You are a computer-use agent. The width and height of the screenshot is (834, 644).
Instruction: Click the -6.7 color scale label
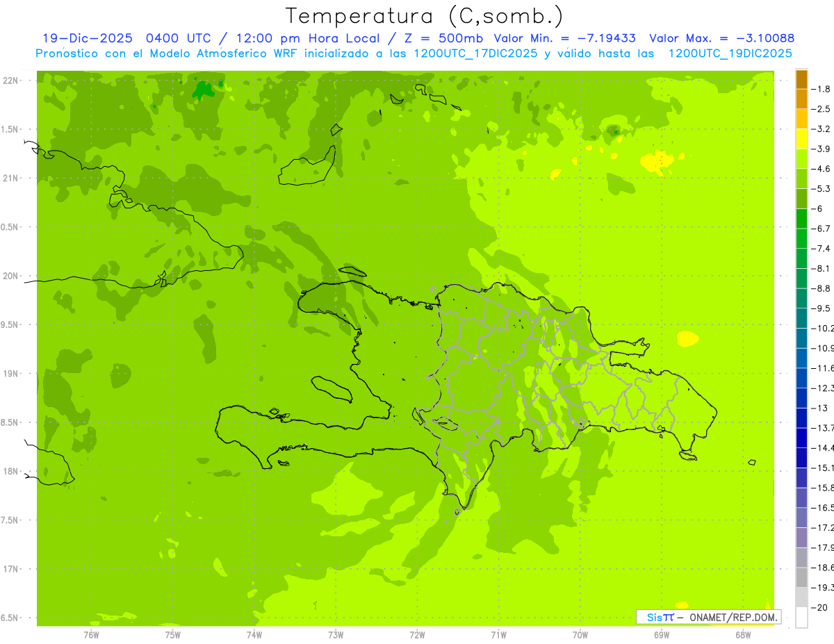pyautogui.click(x=821, y=229)
